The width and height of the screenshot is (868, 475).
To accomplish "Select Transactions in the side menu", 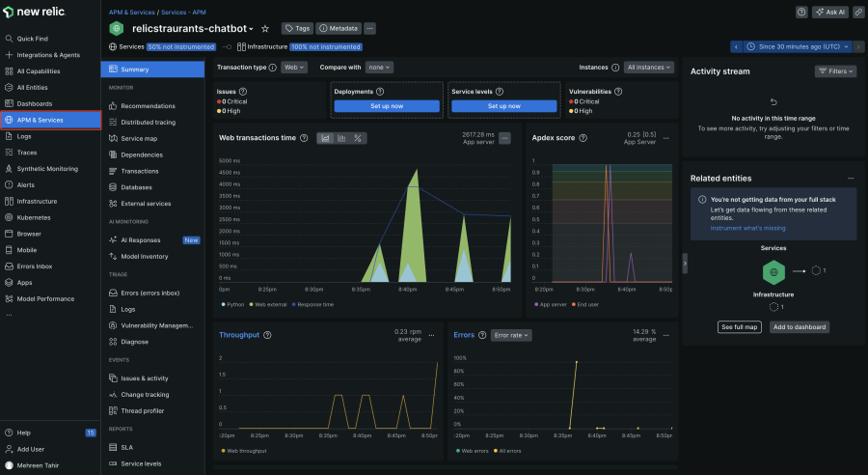I will pyautogui.click(x=140, y=171).
